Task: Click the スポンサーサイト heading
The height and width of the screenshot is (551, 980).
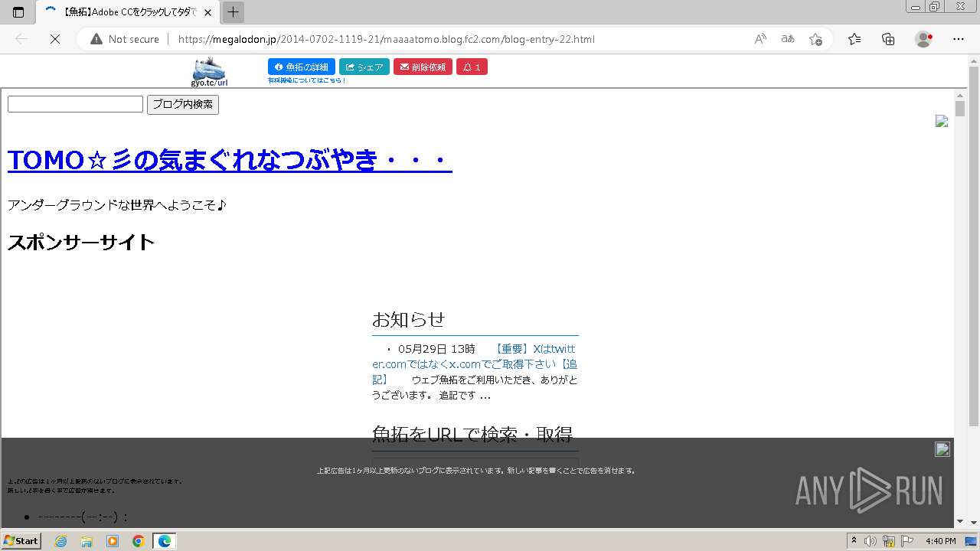Action: (81, 243)
